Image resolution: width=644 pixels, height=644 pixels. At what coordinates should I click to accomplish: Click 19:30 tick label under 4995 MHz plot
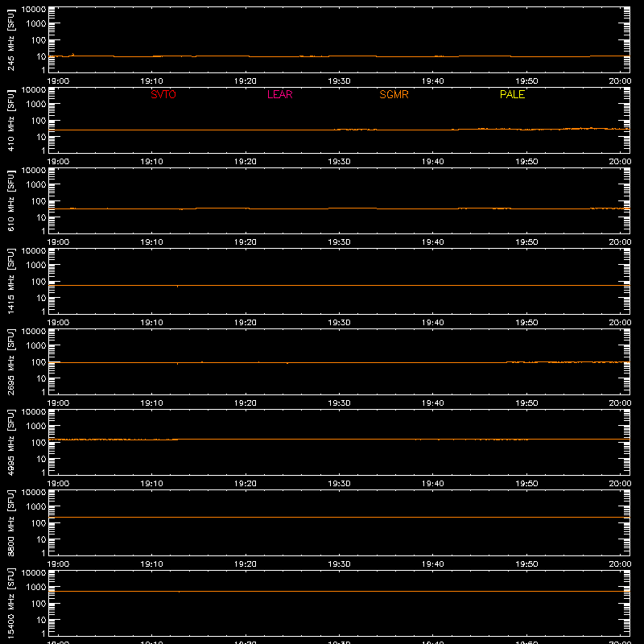[x=339, y=484]
